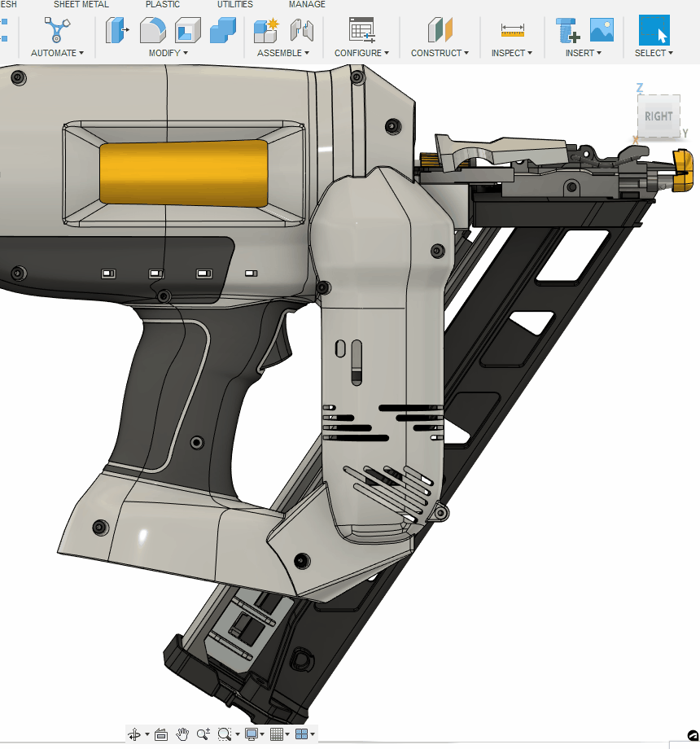Expand Grid and Snaps dropdown arrow
Screen dimensions: 700x749
point(287,734)
